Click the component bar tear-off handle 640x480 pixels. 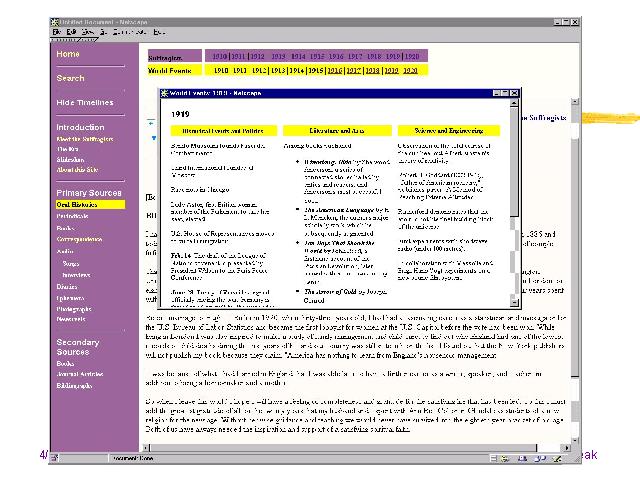click(x=493, y=459)
